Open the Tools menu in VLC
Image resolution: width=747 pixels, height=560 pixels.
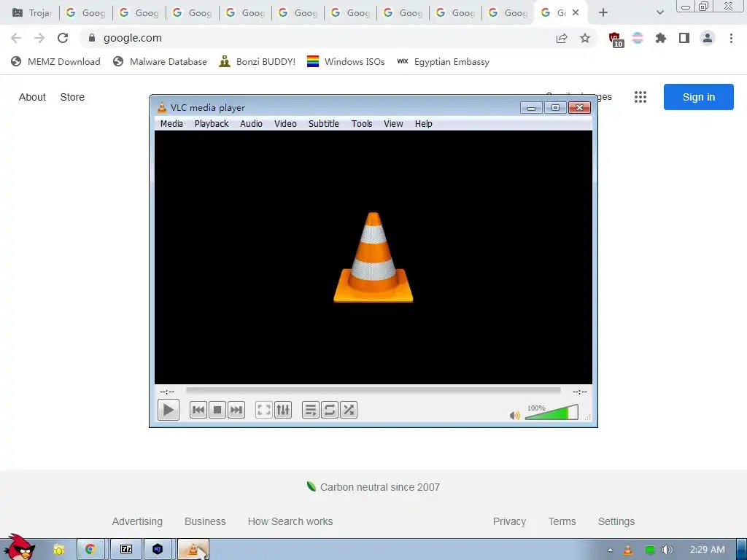[362, 124]
